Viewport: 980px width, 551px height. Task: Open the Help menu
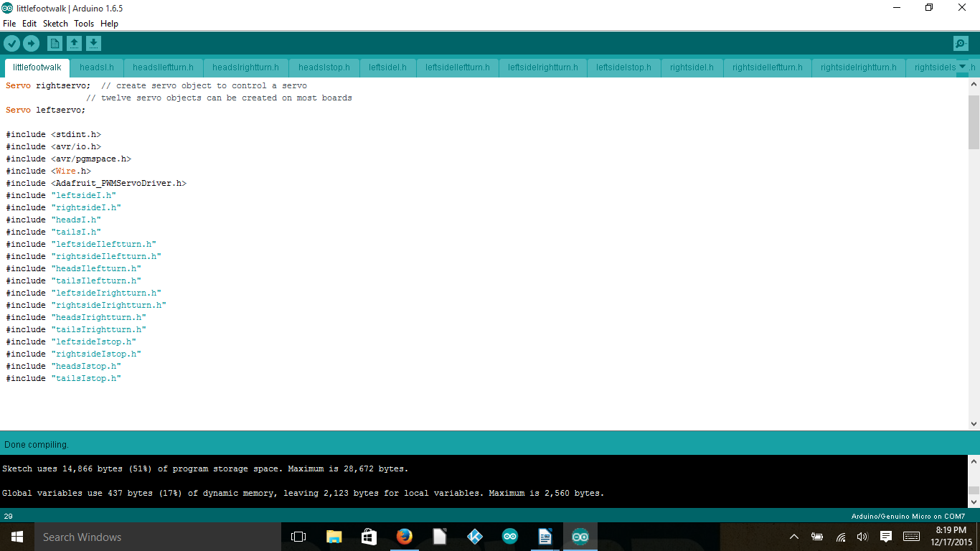tap(109, 24)
